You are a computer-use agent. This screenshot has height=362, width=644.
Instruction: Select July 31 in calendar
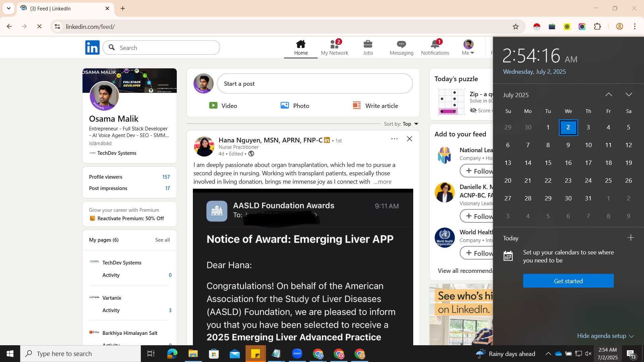click(588, 198)
